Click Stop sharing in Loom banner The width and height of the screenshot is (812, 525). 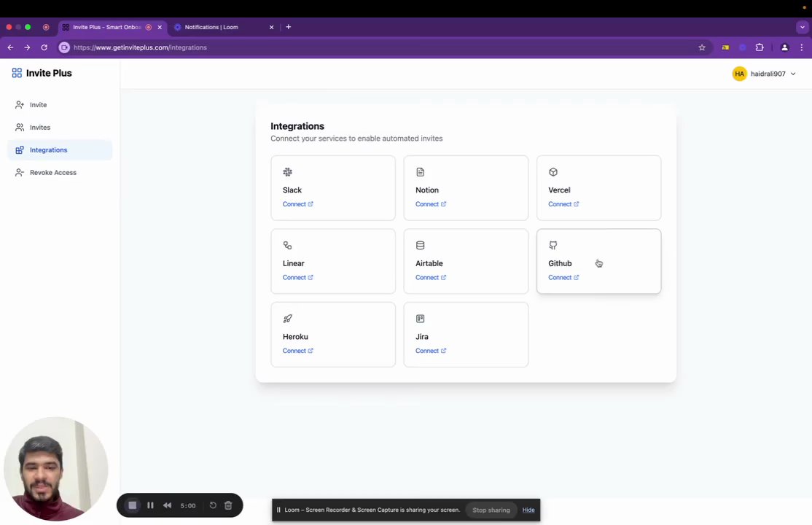[x=491, y=510]
